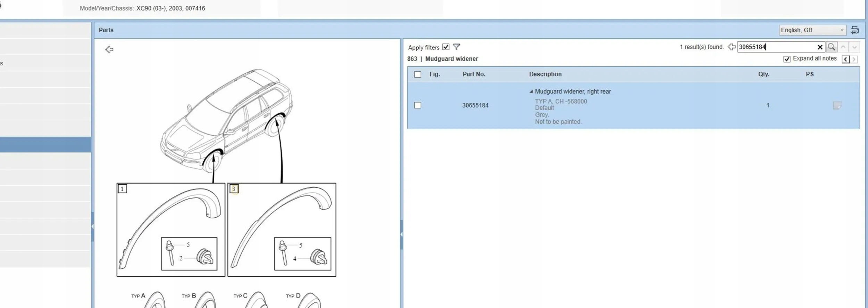Go back from search results arrow
The width and height of the screenshot is (868, 308).
[732, 47]
